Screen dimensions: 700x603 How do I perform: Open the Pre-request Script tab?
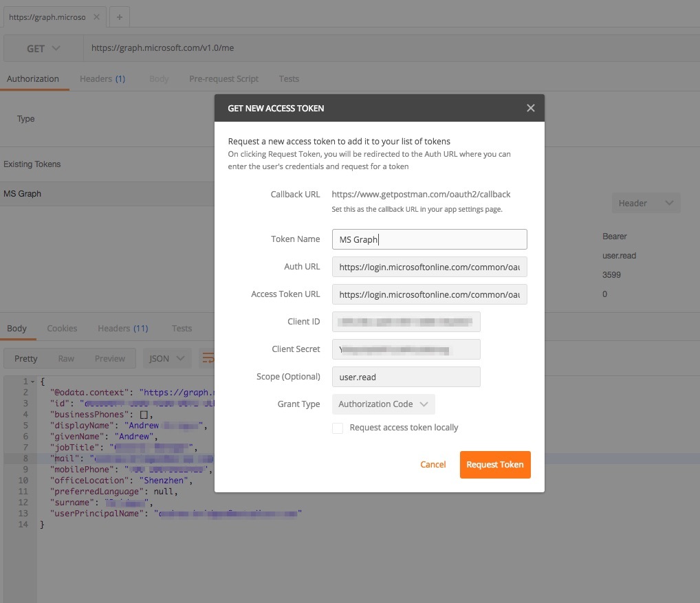point(223,79)
